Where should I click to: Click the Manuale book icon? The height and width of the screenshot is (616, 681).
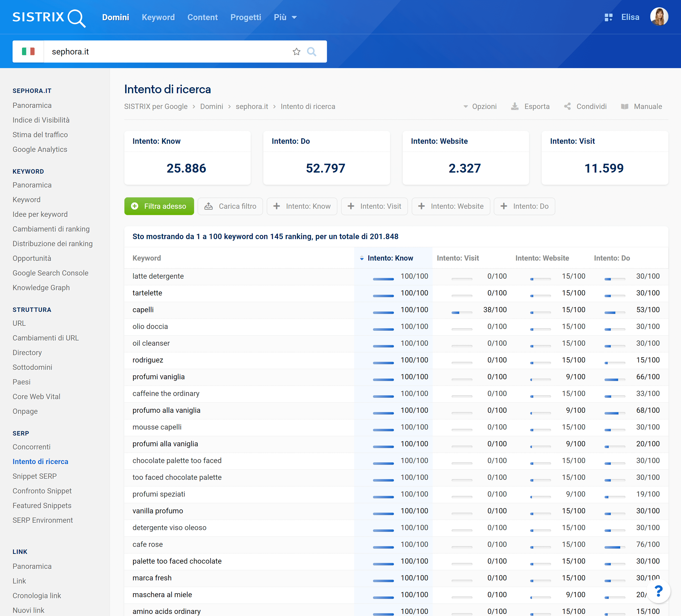[625, 106]
